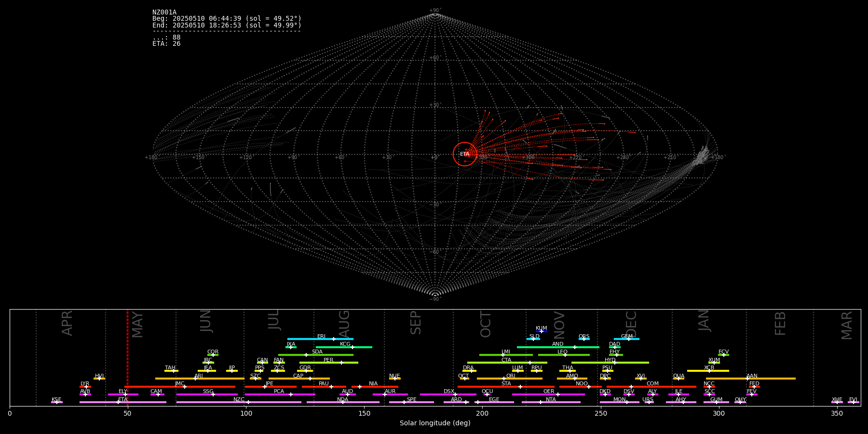Select the KUM blue shower bar

click(x=542, y=331)
